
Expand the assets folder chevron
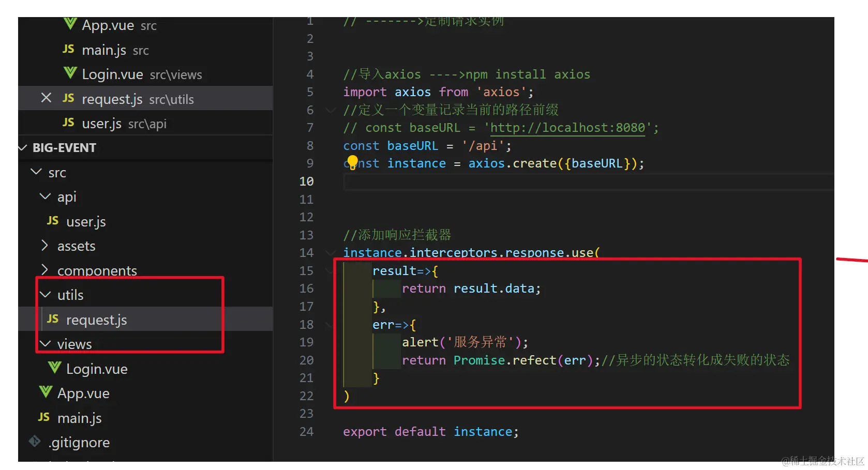coord(45,245)
